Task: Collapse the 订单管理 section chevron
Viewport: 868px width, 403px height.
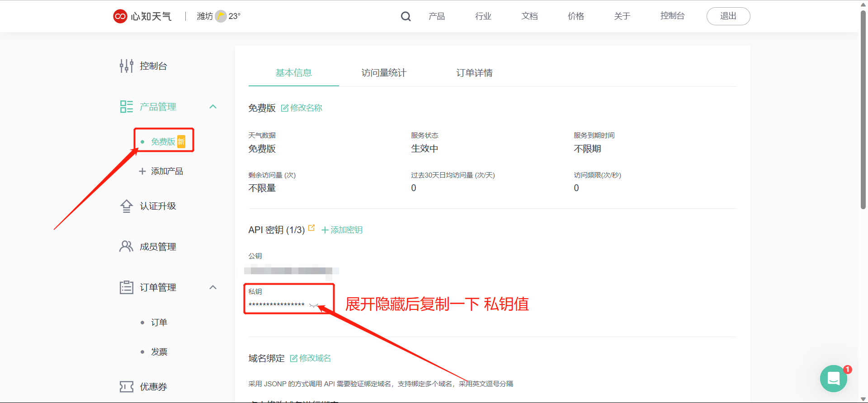Action: [213, 287]
